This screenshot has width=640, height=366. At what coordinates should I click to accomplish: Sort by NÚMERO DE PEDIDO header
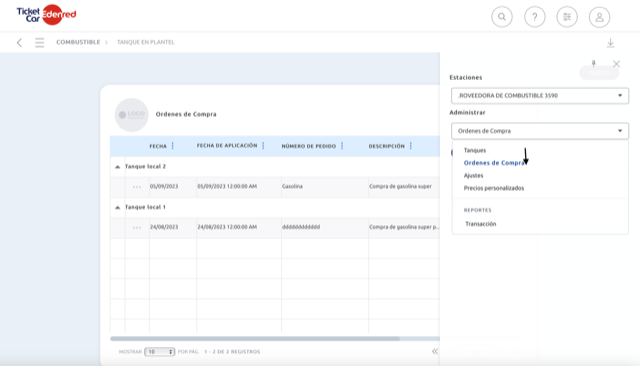coord(309,146)
